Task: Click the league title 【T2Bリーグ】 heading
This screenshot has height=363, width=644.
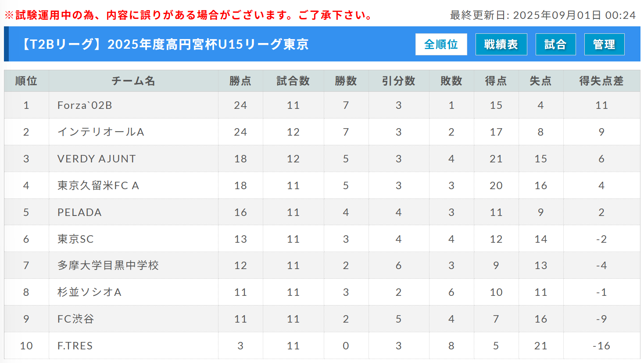Action: [164, 44]
